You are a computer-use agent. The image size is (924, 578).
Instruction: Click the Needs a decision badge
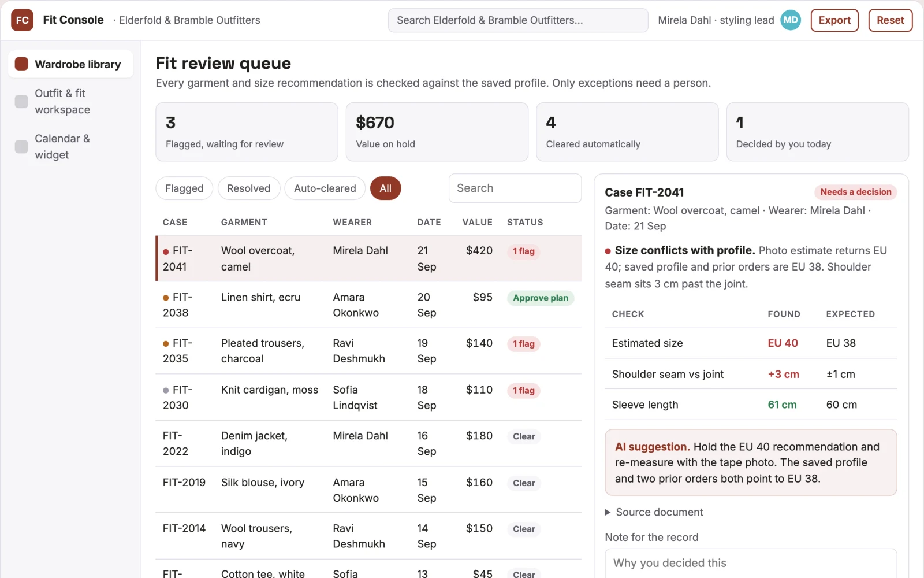point(856,192)
